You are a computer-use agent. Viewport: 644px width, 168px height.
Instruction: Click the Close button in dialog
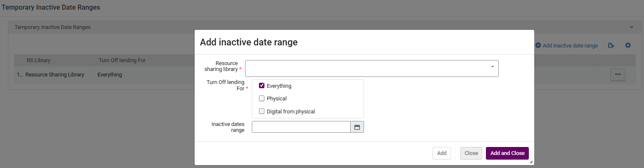click(x=471, y=153)
